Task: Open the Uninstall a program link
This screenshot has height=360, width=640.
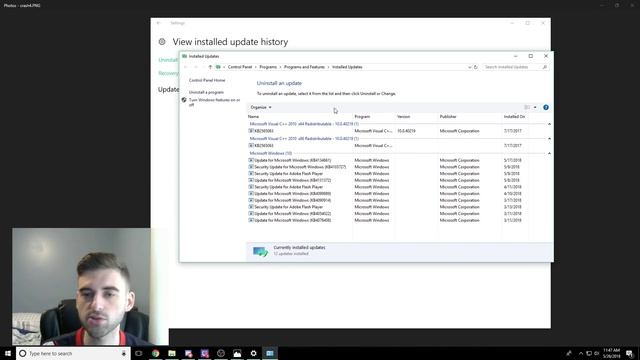Action: 206,92
